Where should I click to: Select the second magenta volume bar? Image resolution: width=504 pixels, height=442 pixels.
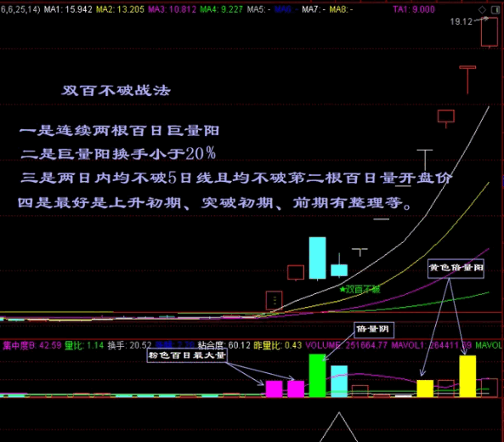296,389
